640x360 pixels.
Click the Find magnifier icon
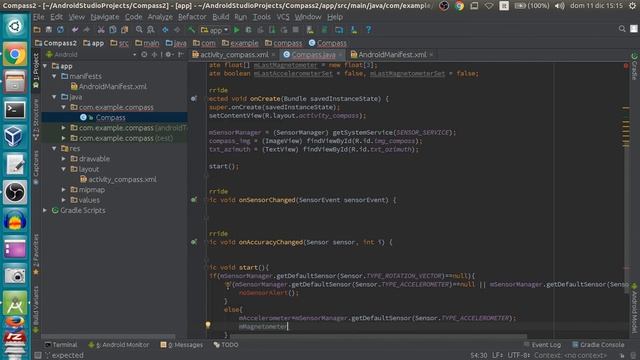point(139,30)
